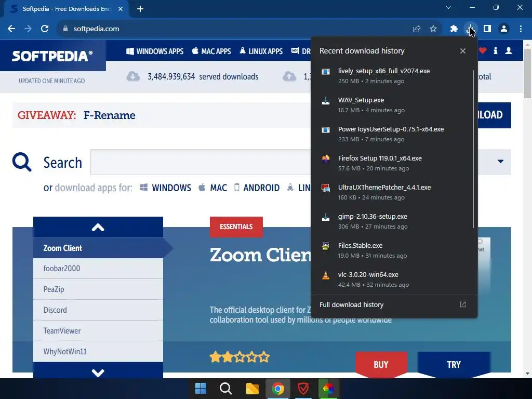Viewport: 532px width, 399px height.
Task: Open MAC APPS menu
Action: (211, 51)
